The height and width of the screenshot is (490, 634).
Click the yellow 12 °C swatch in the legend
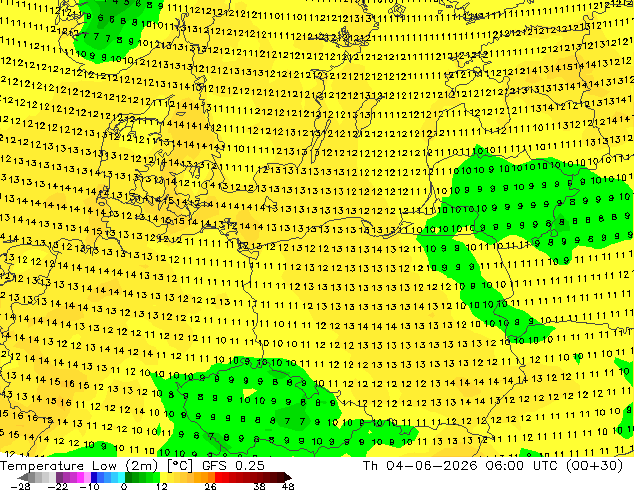pos(163,477)
